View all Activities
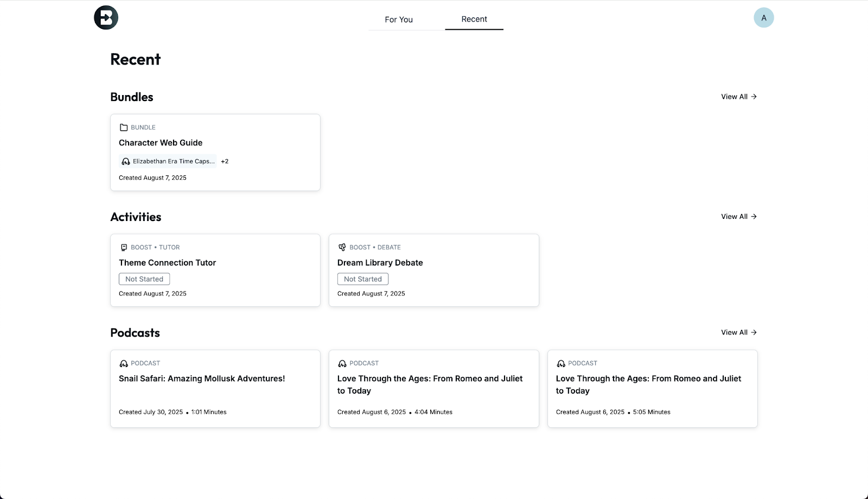This screenshot has width=868, height=499. pyautogui.click(x=738, y=217)
